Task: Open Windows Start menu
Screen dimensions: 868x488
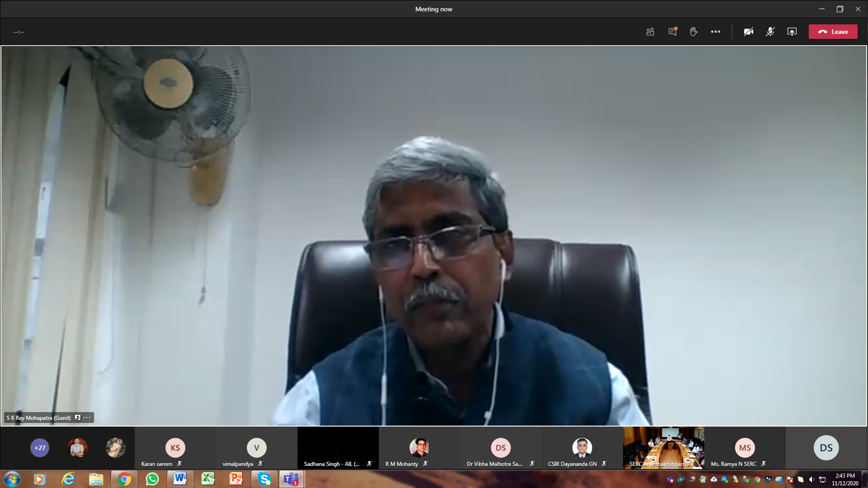Action: click(12, 479)
